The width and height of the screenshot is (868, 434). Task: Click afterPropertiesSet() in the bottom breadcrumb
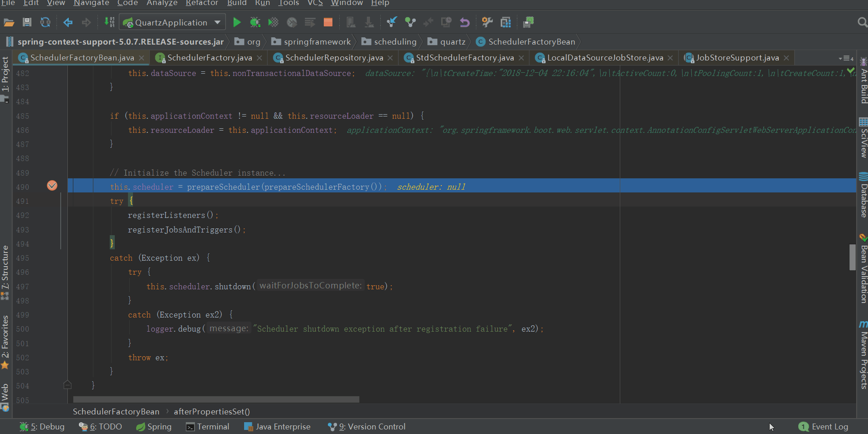point(212,412)
